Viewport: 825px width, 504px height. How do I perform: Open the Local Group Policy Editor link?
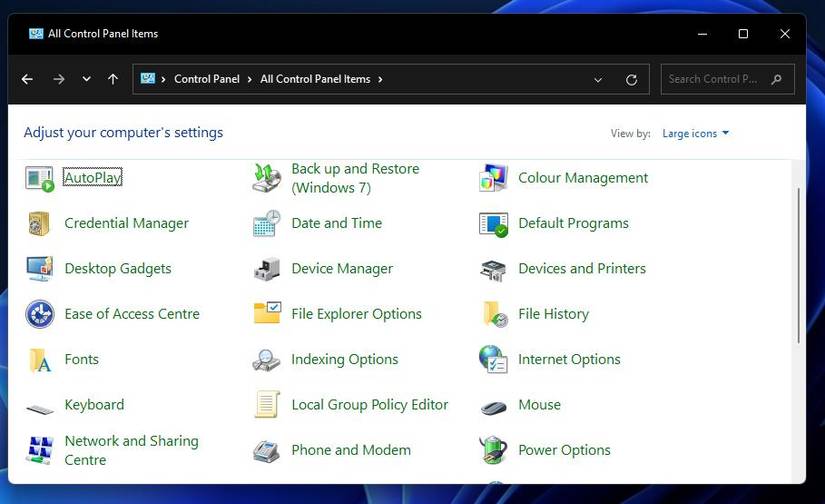pos(369,405)
